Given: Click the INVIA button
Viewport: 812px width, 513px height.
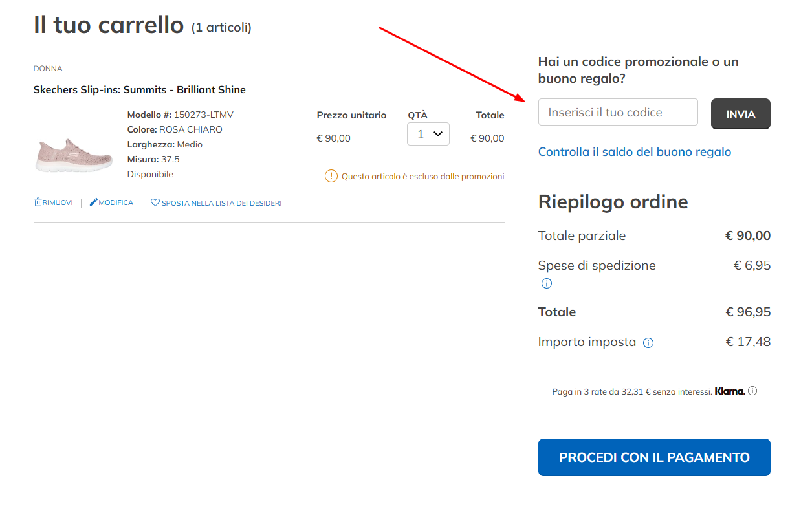Looking at the screenshot, I should [740, 113].
